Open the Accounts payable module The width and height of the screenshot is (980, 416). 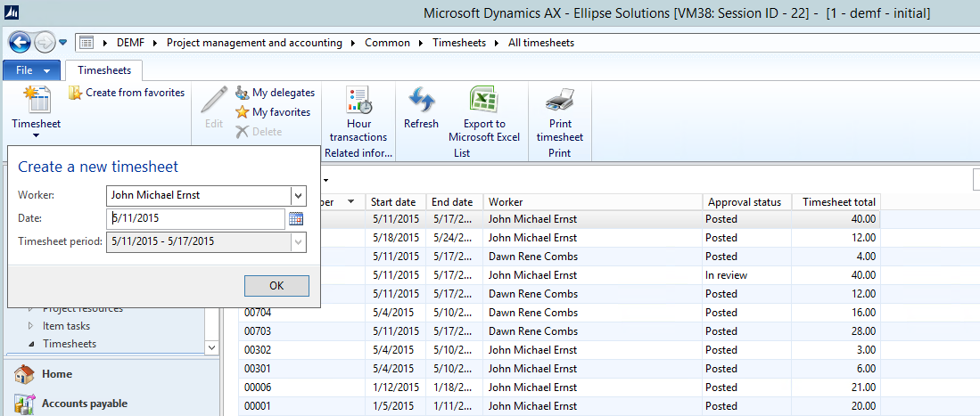(84, 404)
